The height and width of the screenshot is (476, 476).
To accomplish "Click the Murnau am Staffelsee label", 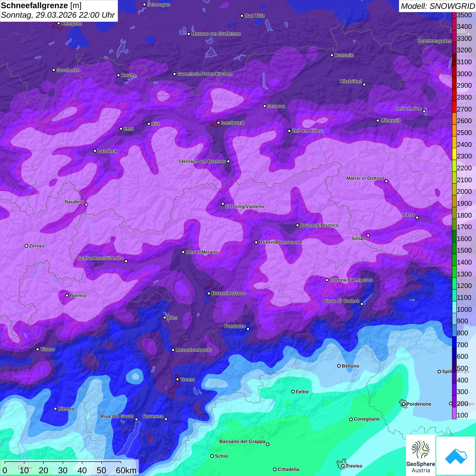I will (216, 34).
